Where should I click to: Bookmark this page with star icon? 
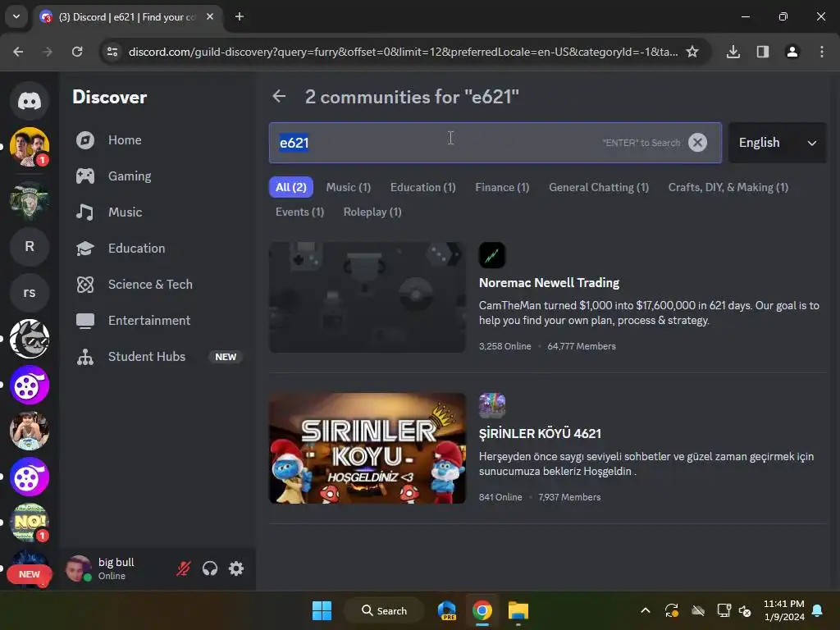pyautogui.click(x=692, y=52)
